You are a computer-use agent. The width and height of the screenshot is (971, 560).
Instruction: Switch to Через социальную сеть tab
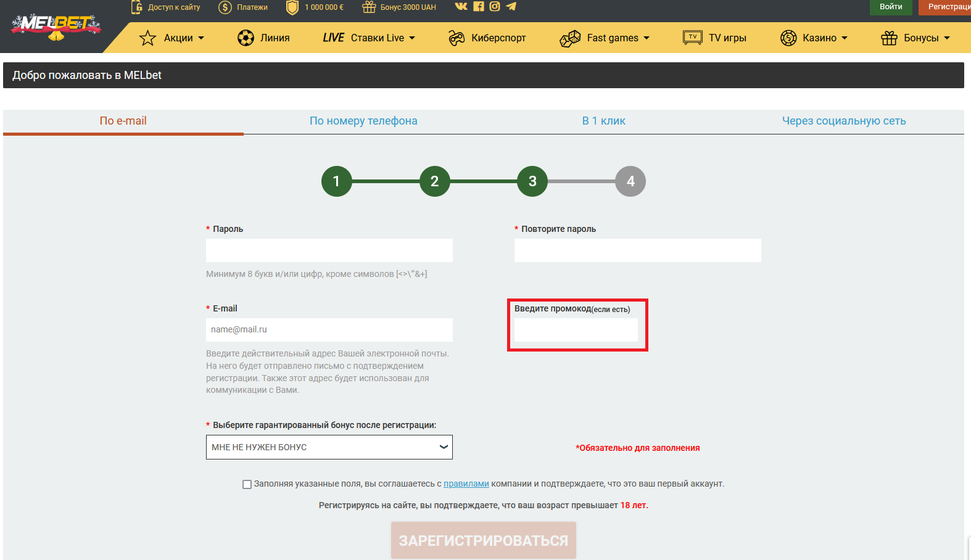click(x=844, y=121)
